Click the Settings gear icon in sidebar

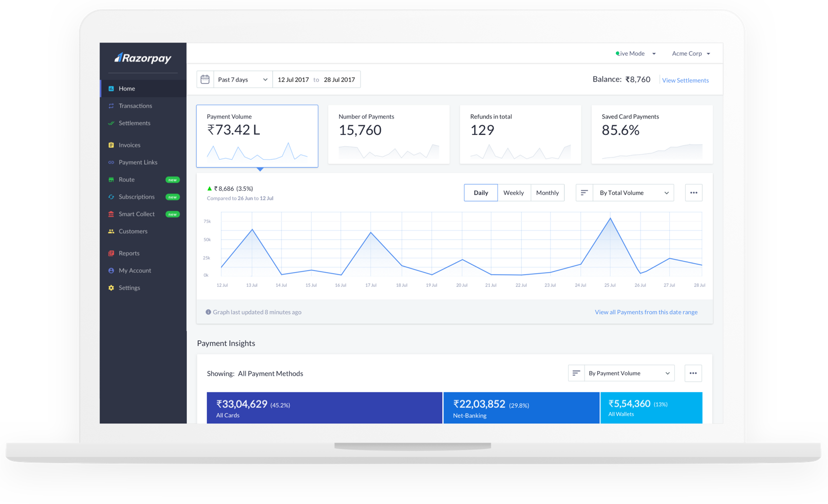(x=111, y=288)
